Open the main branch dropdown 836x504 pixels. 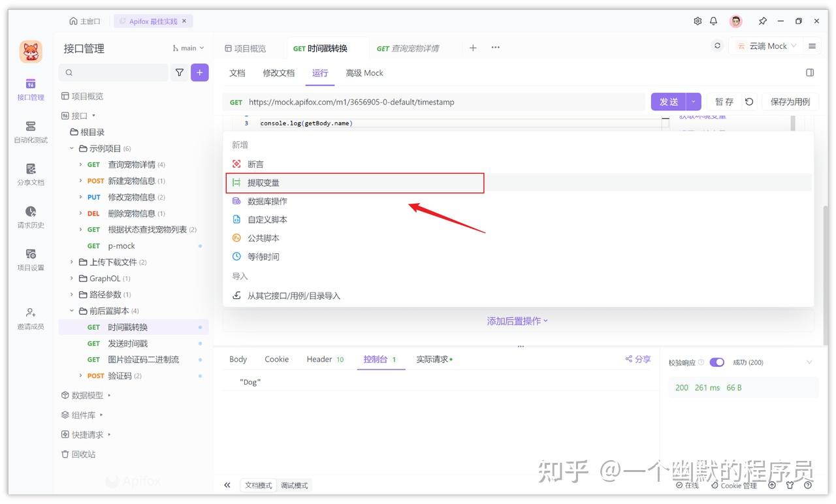188,48
